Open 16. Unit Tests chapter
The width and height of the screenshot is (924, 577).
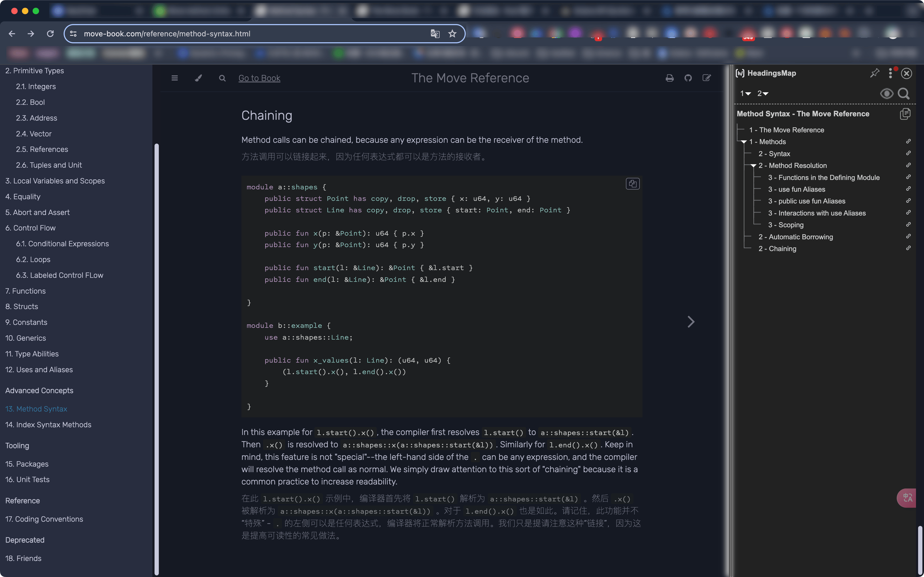tap(28, 480)
